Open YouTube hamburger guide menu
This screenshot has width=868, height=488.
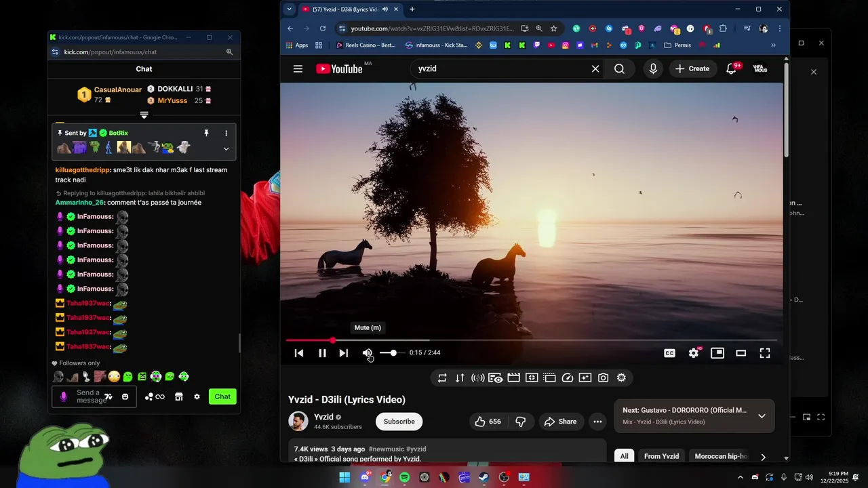coord(298,68)
